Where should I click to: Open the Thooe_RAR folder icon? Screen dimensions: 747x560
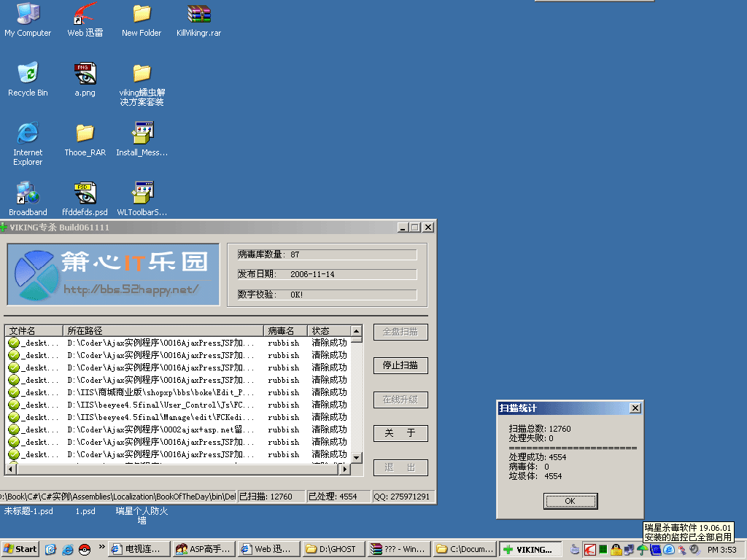85,133
